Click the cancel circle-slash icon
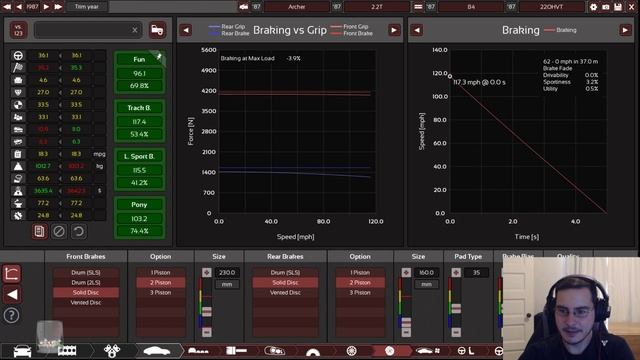This screenshot has height=360, width=640. (59, 231)
